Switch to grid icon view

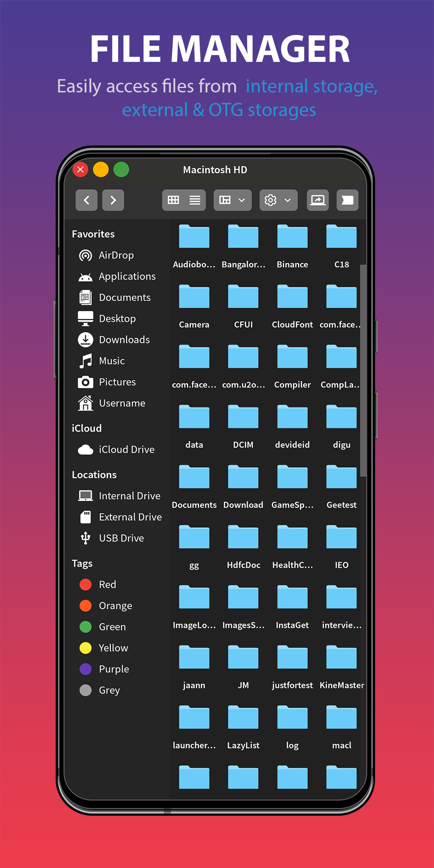tap(173, 200)
